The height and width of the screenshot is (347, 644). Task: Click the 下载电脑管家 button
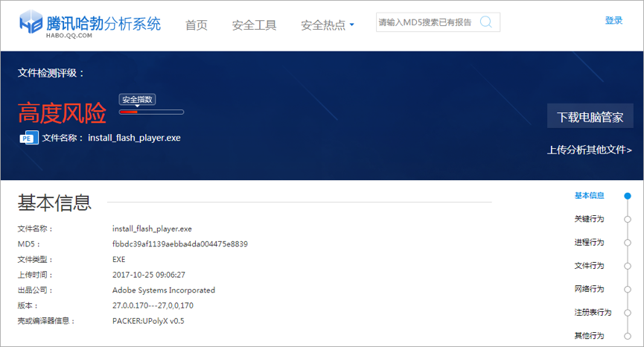pyautogui.click(x=590, y=116)
